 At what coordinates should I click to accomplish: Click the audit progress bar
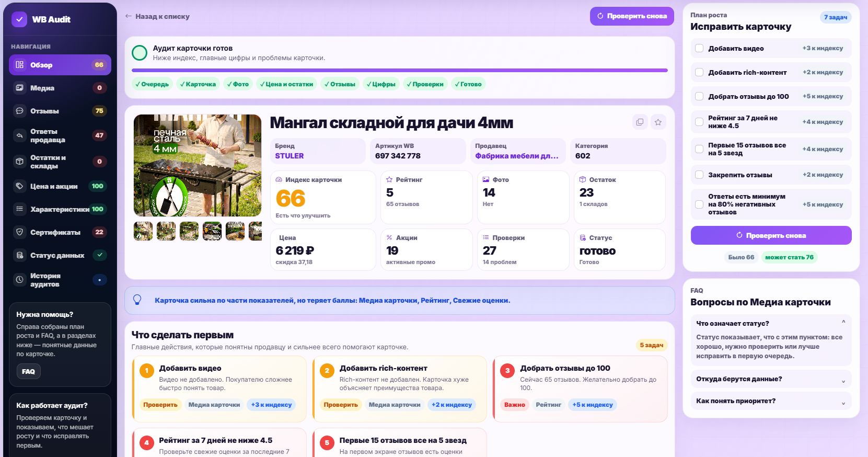click(400, 70)
